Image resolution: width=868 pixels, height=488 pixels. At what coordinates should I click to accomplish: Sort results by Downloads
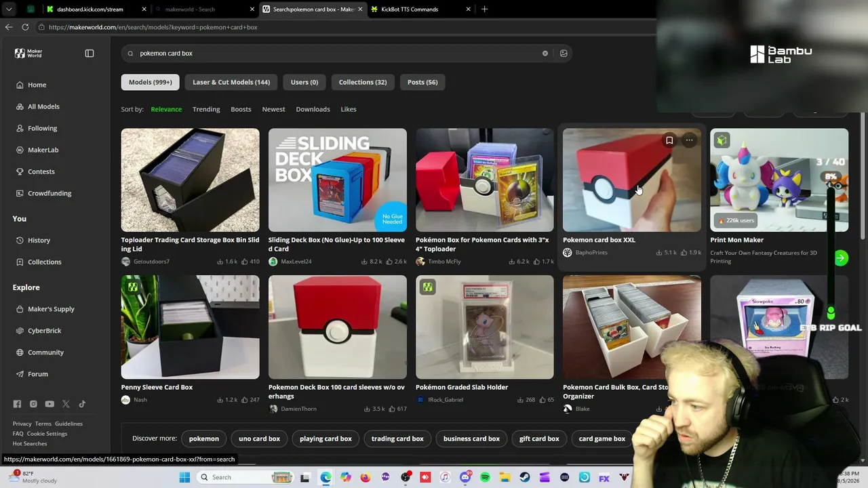[x=313, y=109]
